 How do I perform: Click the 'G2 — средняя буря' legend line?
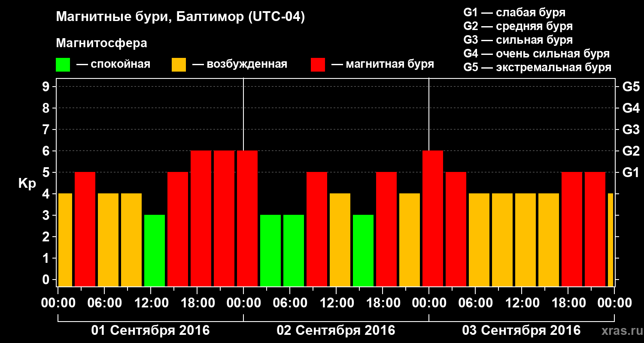click(518, 26)
